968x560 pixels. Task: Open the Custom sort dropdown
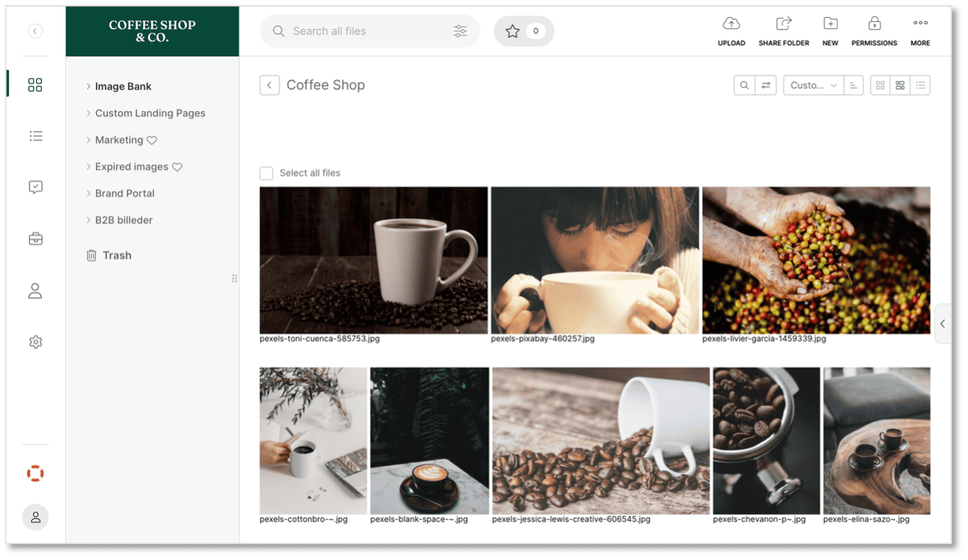point(813,86)
